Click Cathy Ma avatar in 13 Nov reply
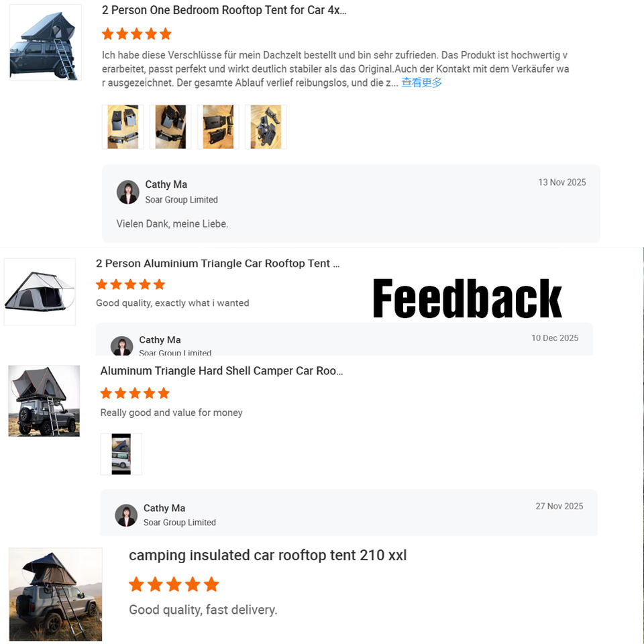 click(x=127, y=192)
